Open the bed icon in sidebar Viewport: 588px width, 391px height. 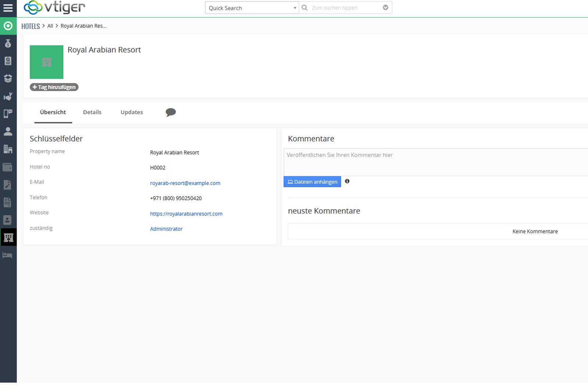8,255
